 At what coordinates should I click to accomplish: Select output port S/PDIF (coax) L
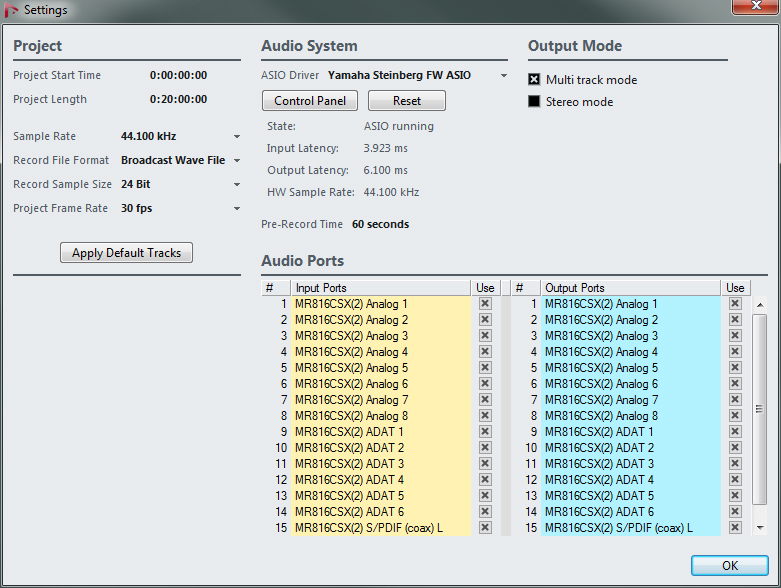pos(631,528)
